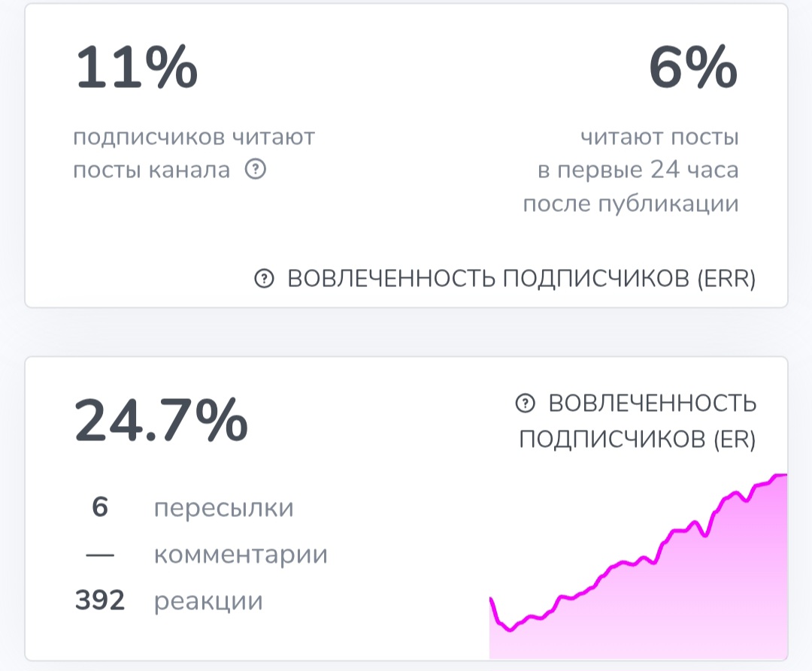Screen dimensions: 812x671
Task: Click the 'пересылки' forwards label
Action: click(x=223, y=508)
